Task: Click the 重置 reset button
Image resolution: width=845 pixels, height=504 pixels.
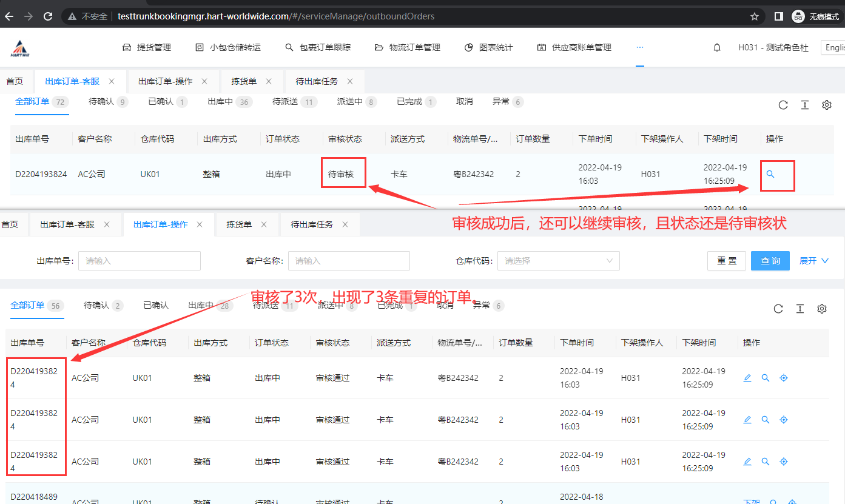Action: click(727, 261)
